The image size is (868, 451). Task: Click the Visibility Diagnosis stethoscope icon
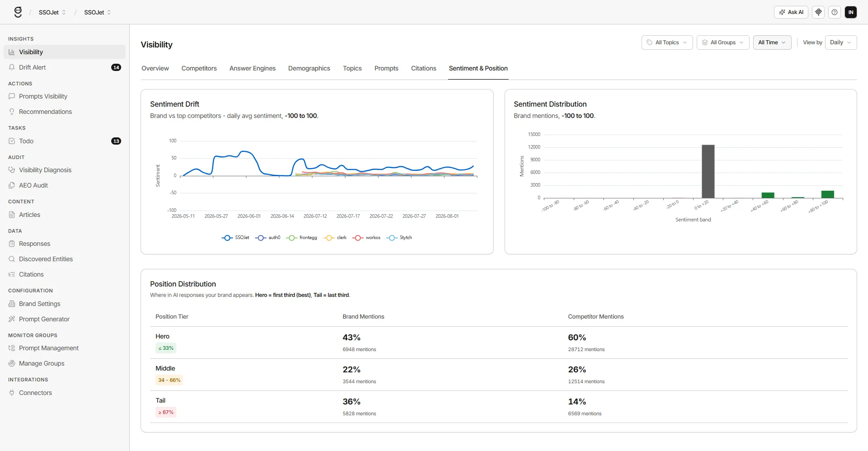point(12,170)
